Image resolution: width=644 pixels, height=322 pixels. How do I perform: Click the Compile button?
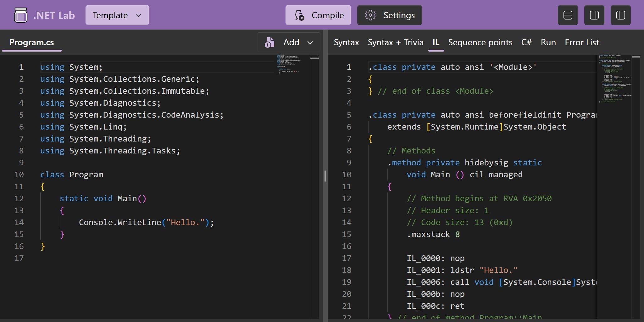point(318,15)
